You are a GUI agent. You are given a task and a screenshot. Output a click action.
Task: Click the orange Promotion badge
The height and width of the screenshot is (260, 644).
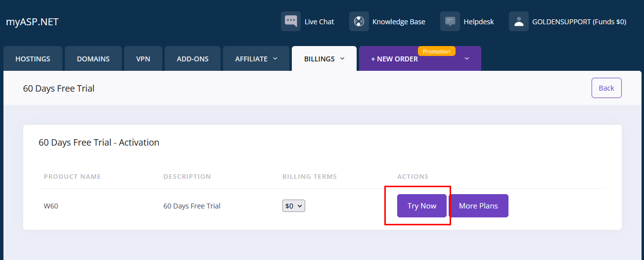point(436,52)
